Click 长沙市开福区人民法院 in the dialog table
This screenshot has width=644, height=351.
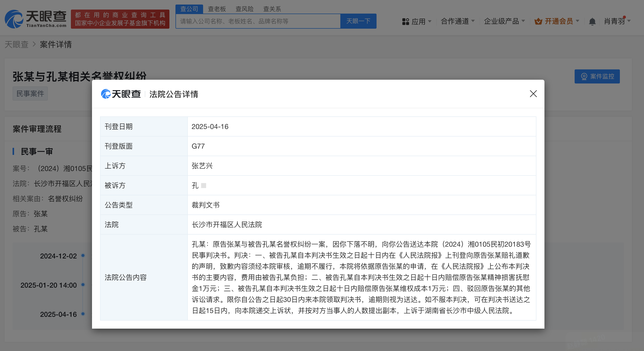(x=227, y=225)
